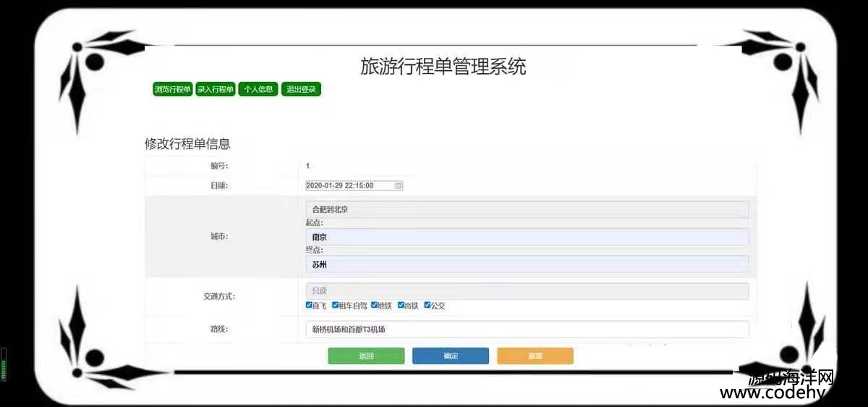Click the green indicator at the left screen edge
The image size is (868, 407).
click(3, 364)
